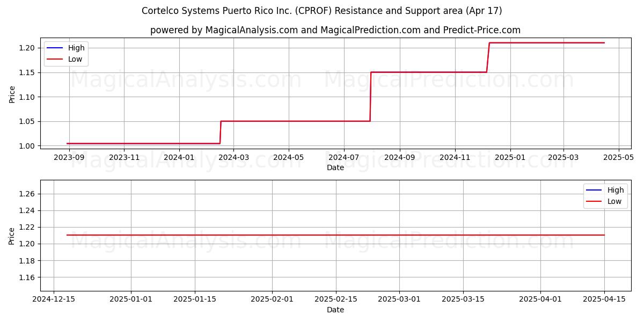
Task: Click the 1.15 price tick label
Action: point(27,72)
